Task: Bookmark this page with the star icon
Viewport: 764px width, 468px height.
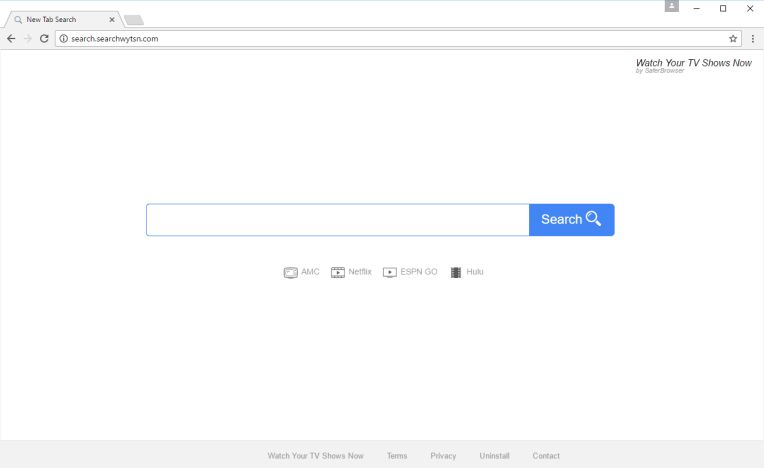Action: click(x=733, y=38)
